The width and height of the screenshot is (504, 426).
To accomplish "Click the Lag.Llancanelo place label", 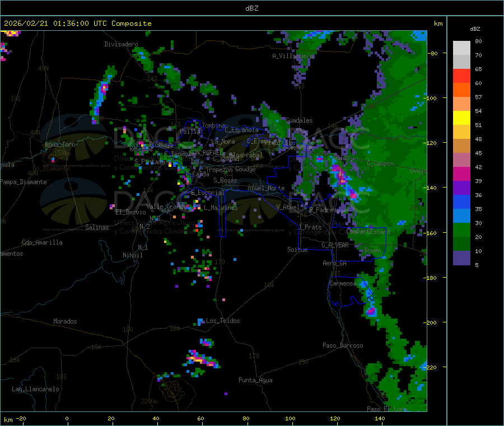I will pyautogui.click(x=35, y=389).
